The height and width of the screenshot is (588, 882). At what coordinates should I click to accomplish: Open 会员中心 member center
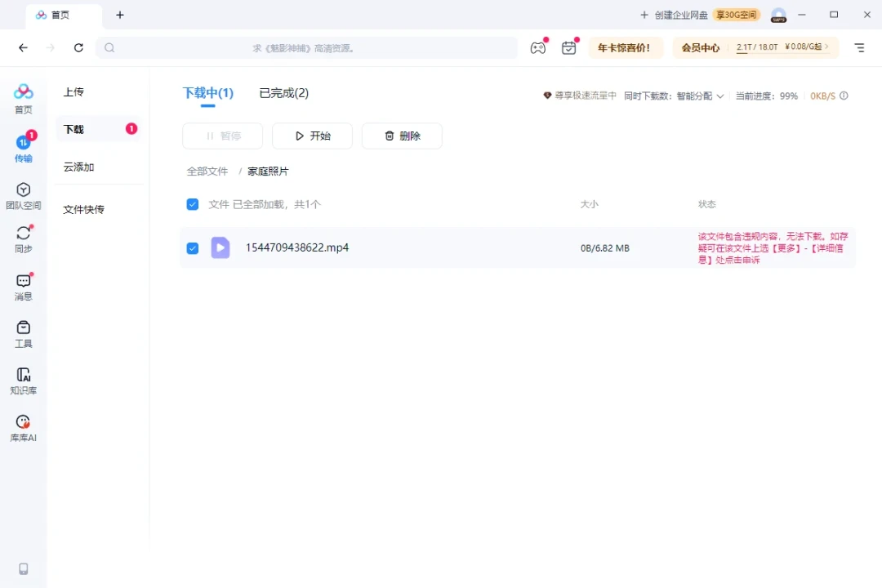(x=701, y=48)
